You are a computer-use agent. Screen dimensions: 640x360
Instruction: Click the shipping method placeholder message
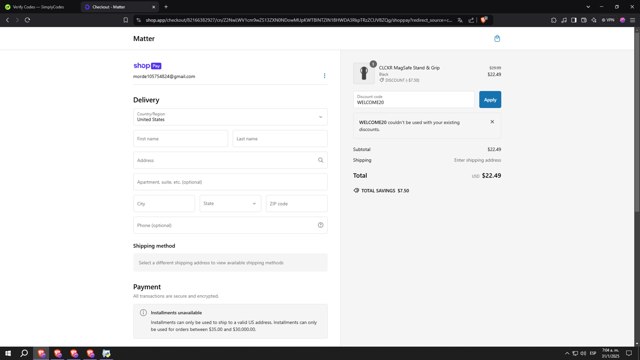(230, 263)
